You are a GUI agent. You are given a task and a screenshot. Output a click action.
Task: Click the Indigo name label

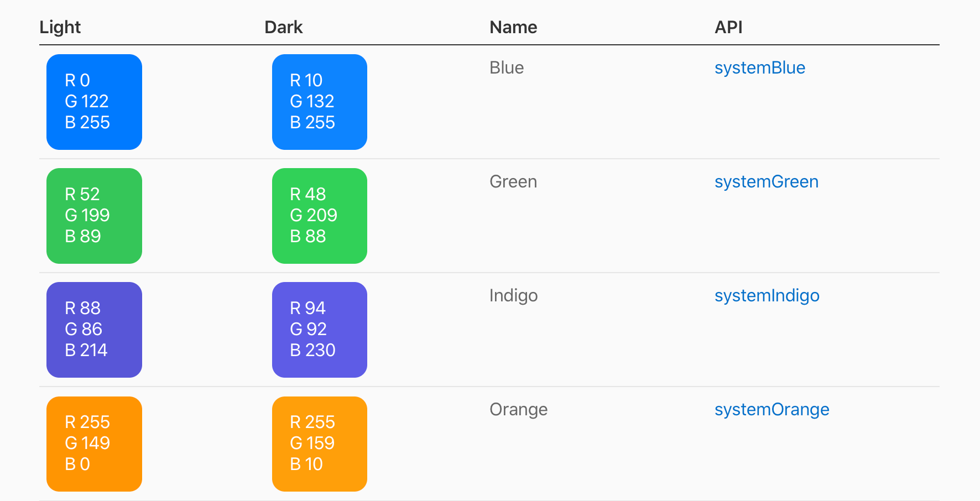tap(513, 296)
